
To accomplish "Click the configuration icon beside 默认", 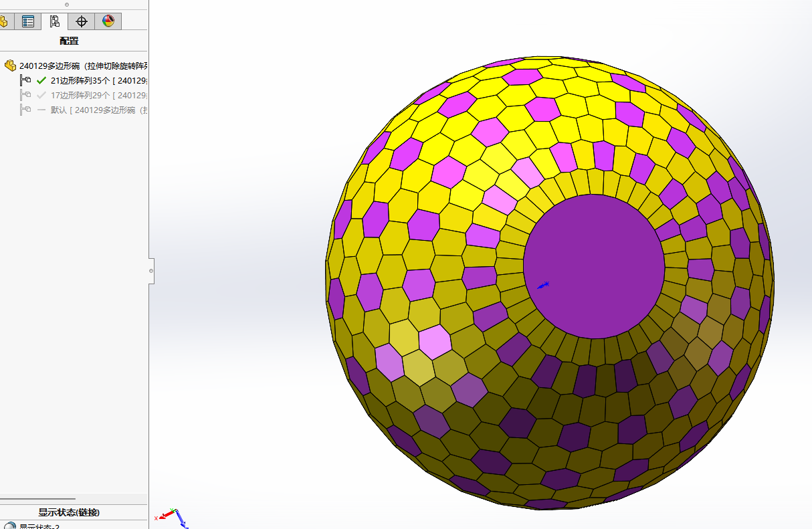I will [x=26, y=110].
